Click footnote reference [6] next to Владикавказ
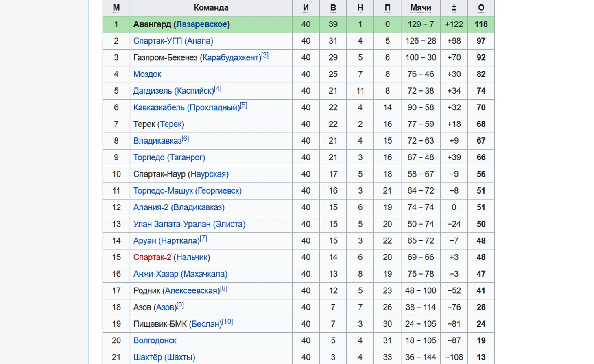The width and height of the screenshot is (594, 364). click(185, 139)
